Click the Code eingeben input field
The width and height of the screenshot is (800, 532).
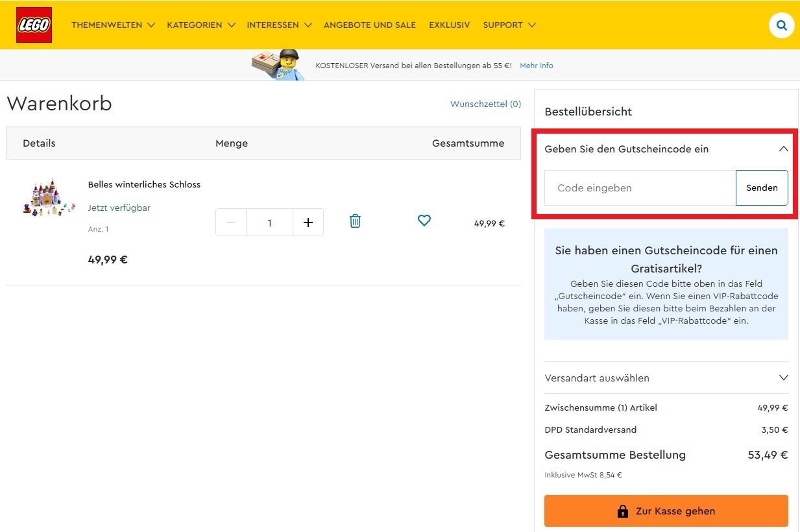[x=640, y=188]
